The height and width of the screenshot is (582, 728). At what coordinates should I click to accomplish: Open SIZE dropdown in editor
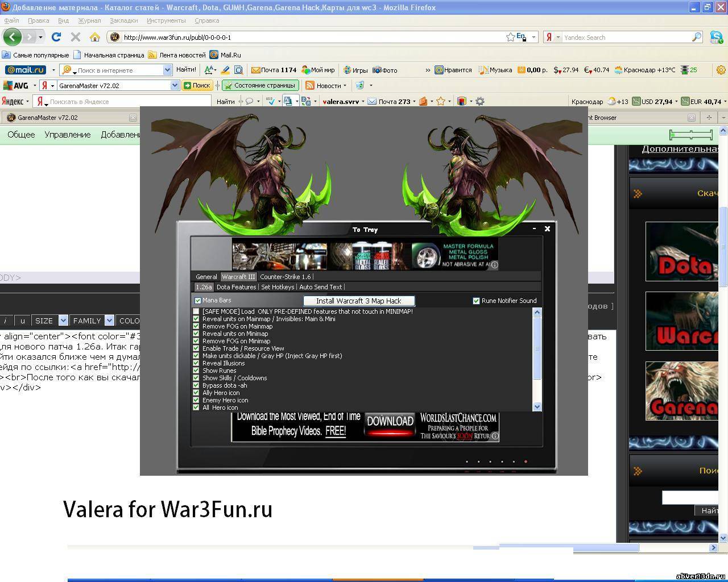point(63,321)
